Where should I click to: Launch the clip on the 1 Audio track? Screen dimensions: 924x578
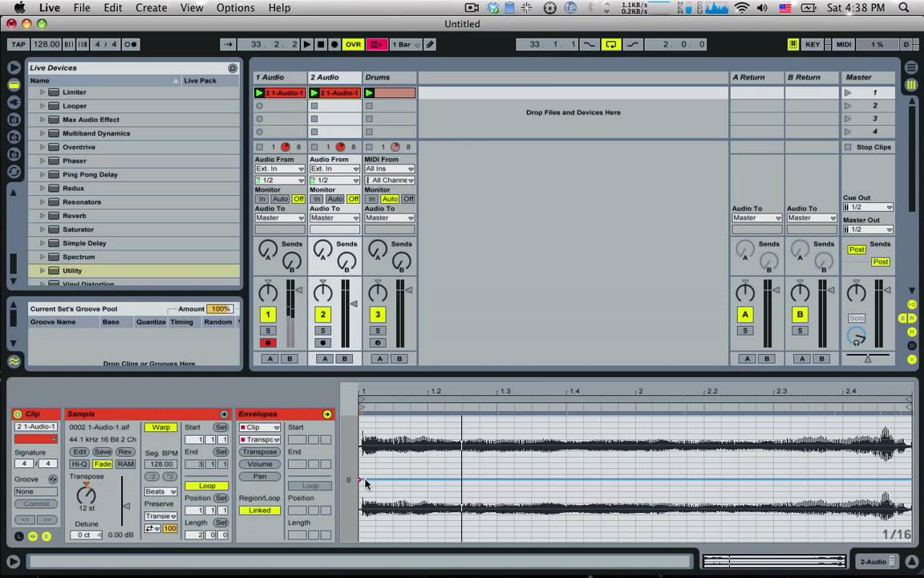click(x=259, y=93)
